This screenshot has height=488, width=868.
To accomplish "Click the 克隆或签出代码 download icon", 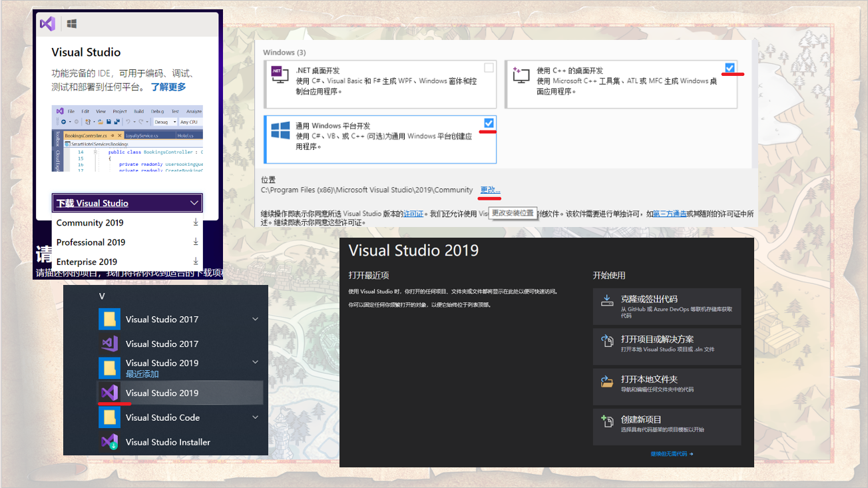I will tap(607, 301).
